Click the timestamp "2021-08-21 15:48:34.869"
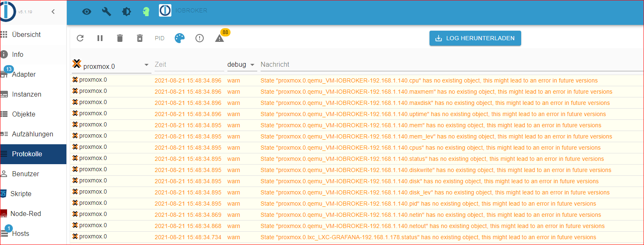This screenshot has width=644, height=245. click(188, 215)
